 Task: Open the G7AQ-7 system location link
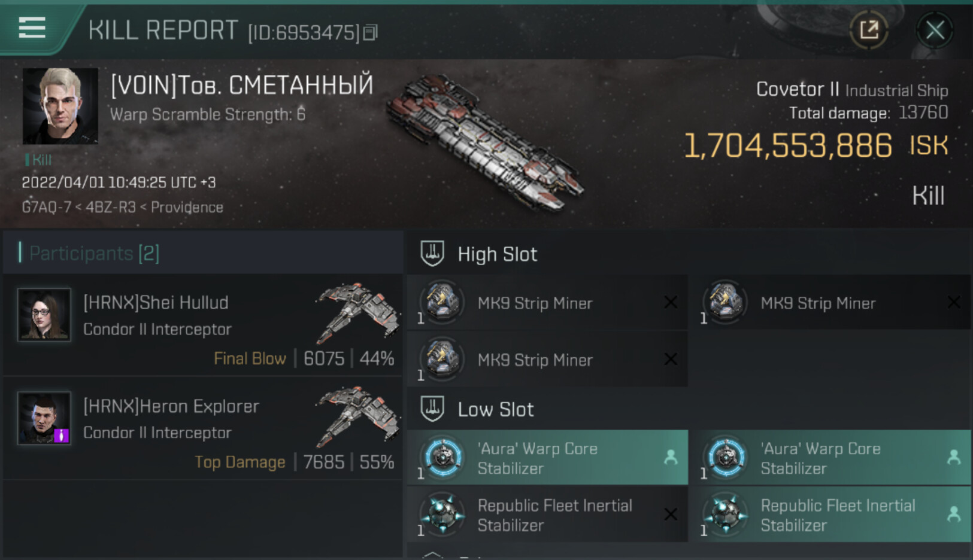point(46,207)
